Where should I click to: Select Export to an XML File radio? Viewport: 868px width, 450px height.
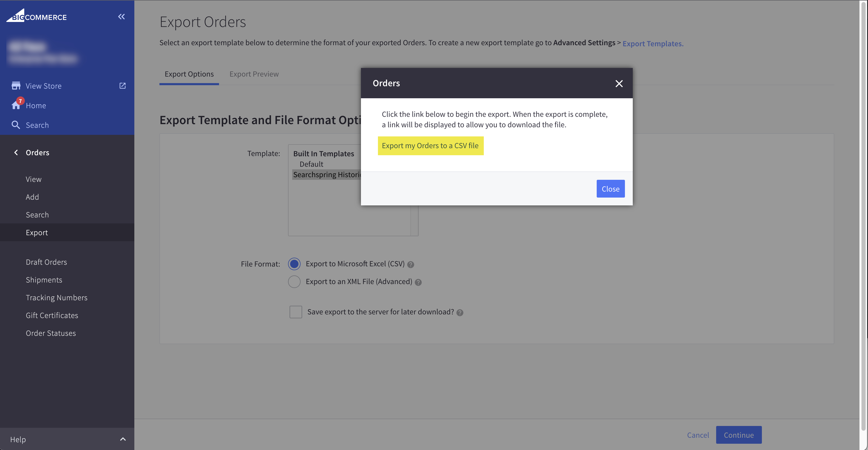tap(294, 282)
